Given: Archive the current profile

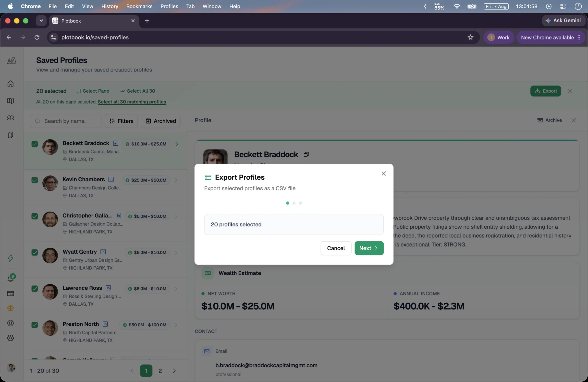Looking at the screenshot, I should tap(550, 120).
